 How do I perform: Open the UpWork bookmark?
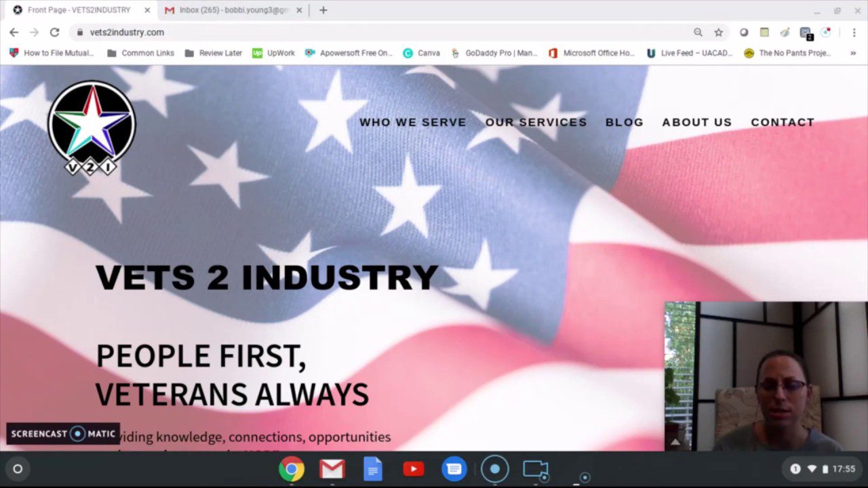273,53
